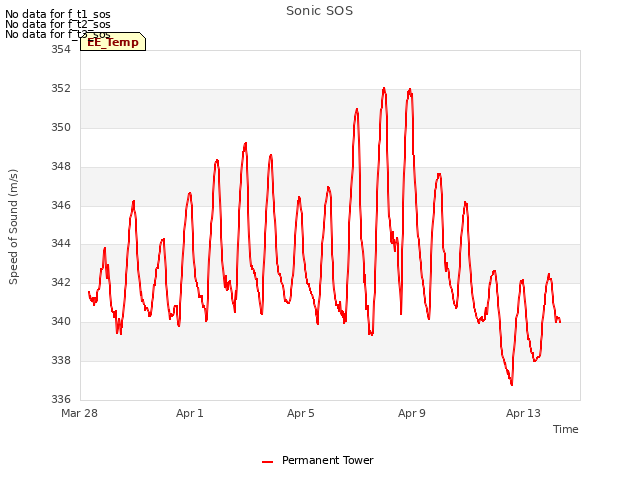Image resolution: width=640 pixels, height=480 pixels.
Task: Click the 348 y-axis tick label
Action: point(61,167)
